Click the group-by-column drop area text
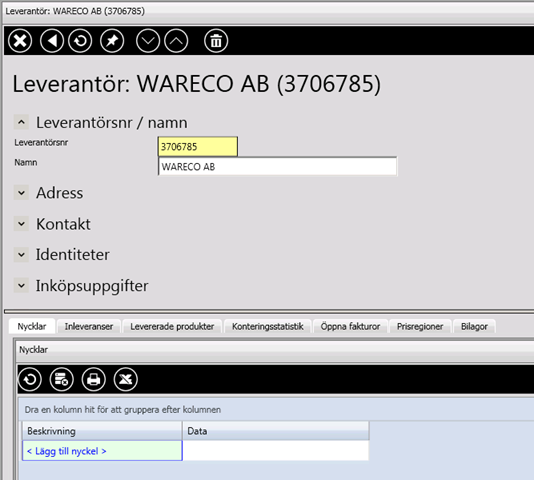Viewport: 534px width, 480px height. [x=123, y=409]
